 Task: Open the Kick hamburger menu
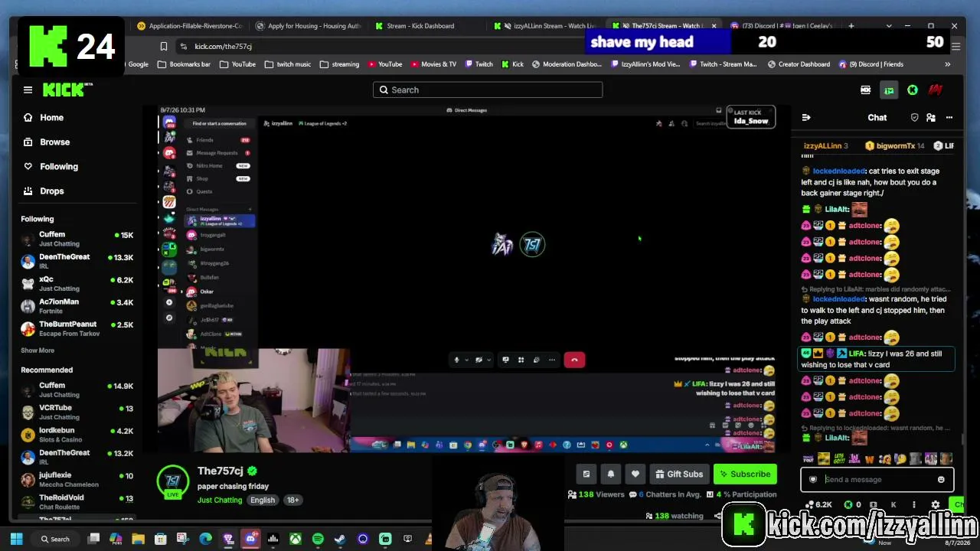tap(28, 90)
